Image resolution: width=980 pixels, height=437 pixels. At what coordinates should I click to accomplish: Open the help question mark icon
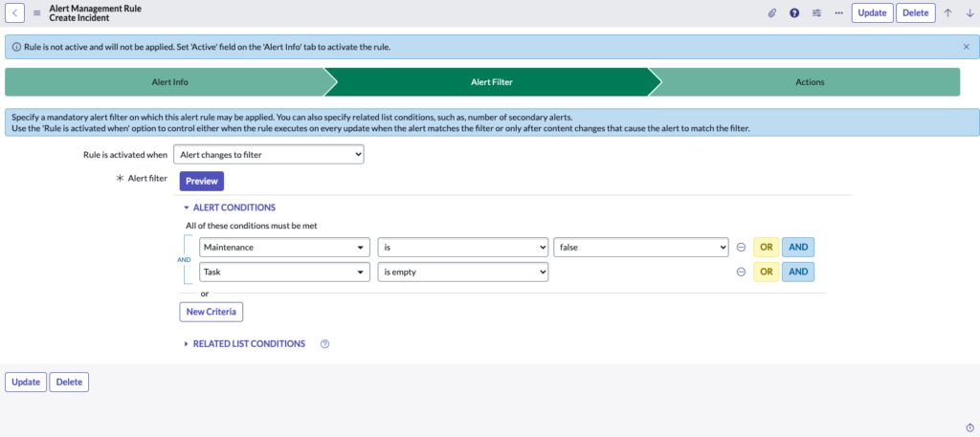[x=794, y=12]
